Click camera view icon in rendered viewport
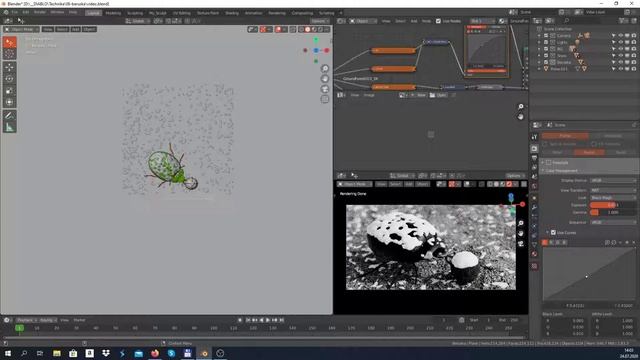Viewport: 640px width, 360px height. click(521, 244)
